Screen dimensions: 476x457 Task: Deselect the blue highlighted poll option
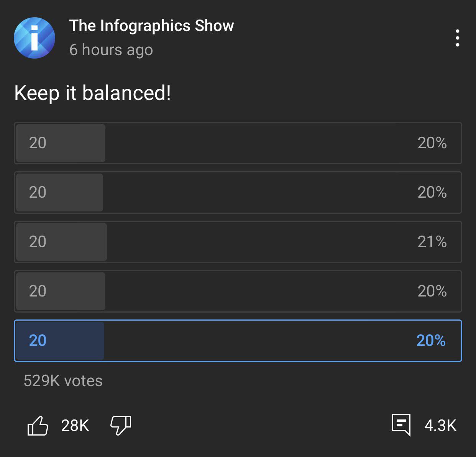click(x=238, y=341)
